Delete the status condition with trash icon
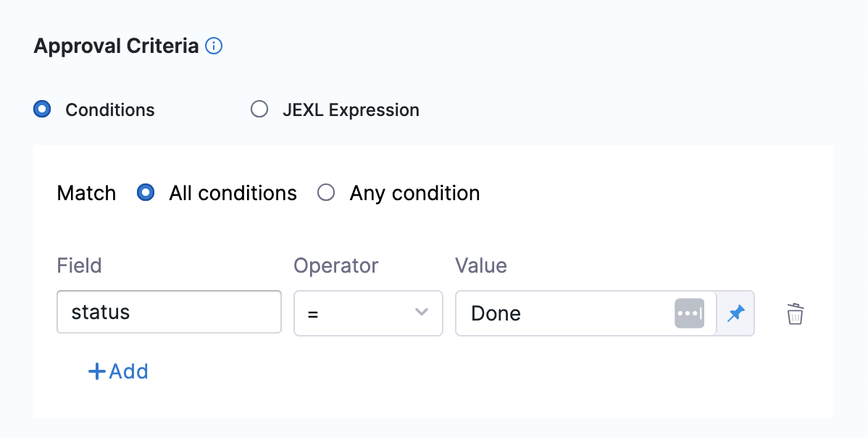The height and width of the screenshot is (438, 868). click(x=796, y=314)
